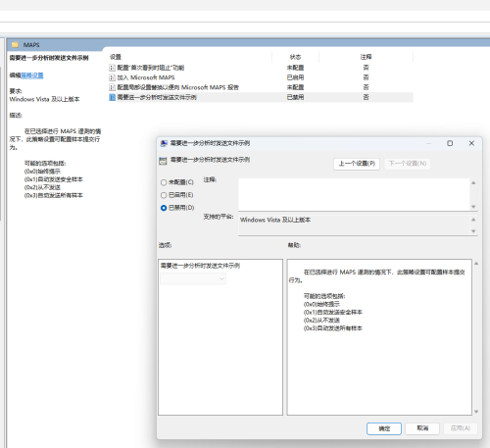Click the 下一个设置(N) button
Viewport: 490px width, 448px height.
click(x=408, y=164)
